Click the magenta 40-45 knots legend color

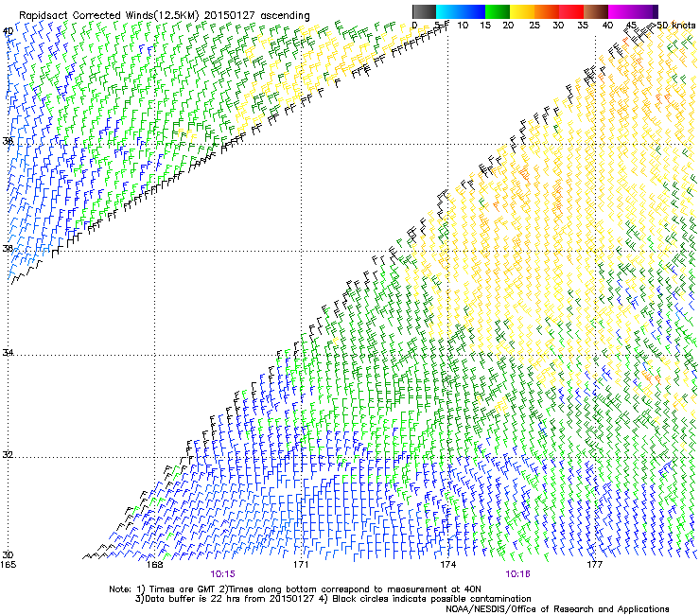[x=621, y=11]
